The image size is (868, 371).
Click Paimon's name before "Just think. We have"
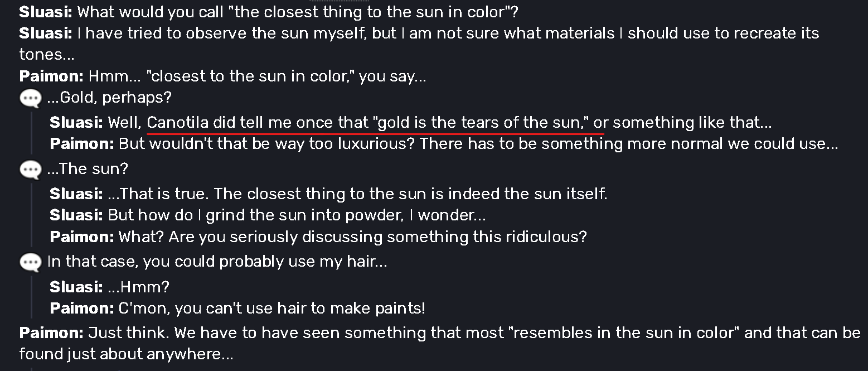51,333
